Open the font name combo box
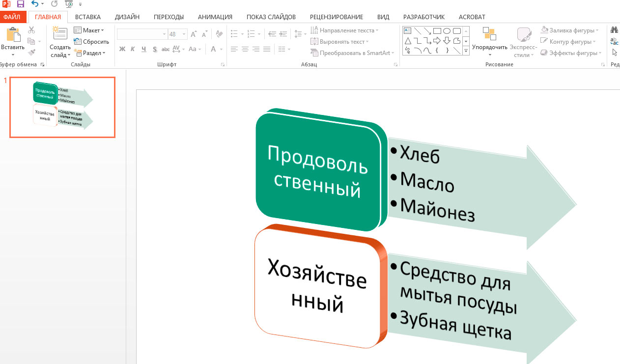The height and width of the screenshot is (364, 620). pos(142,34)
